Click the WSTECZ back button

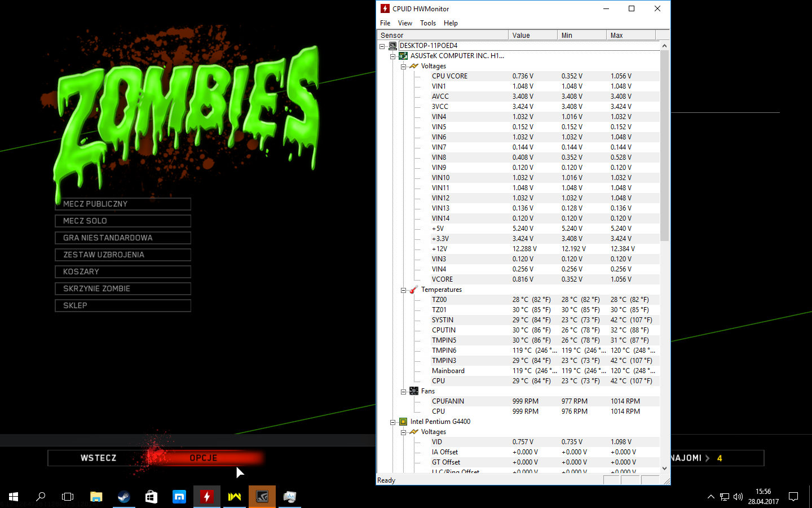(x=98, y=458)
